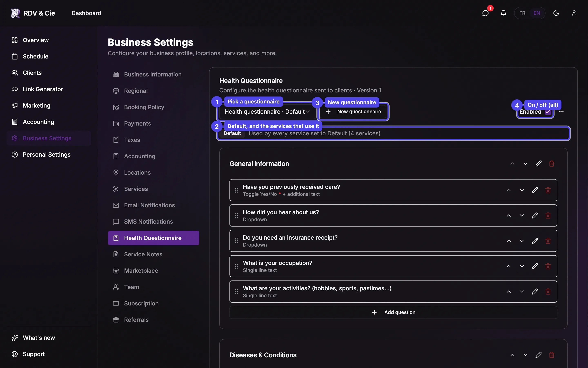Move General Information section up
The image size is (588, 368).
512,164
